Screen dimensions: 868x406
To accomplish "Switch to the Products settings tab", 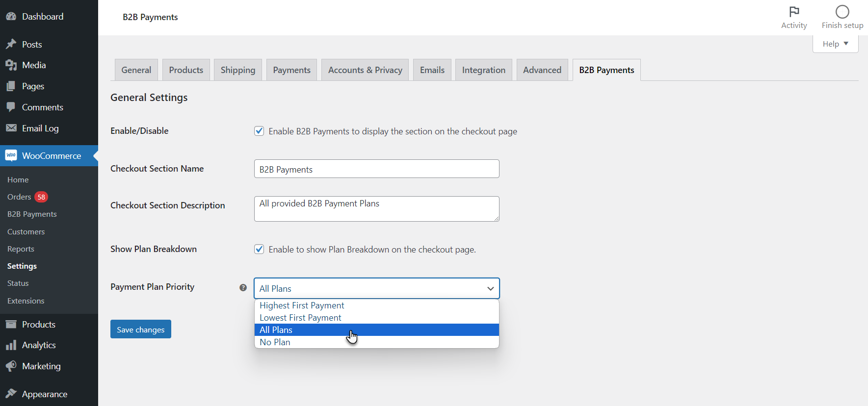I will [x=186, y=70].
